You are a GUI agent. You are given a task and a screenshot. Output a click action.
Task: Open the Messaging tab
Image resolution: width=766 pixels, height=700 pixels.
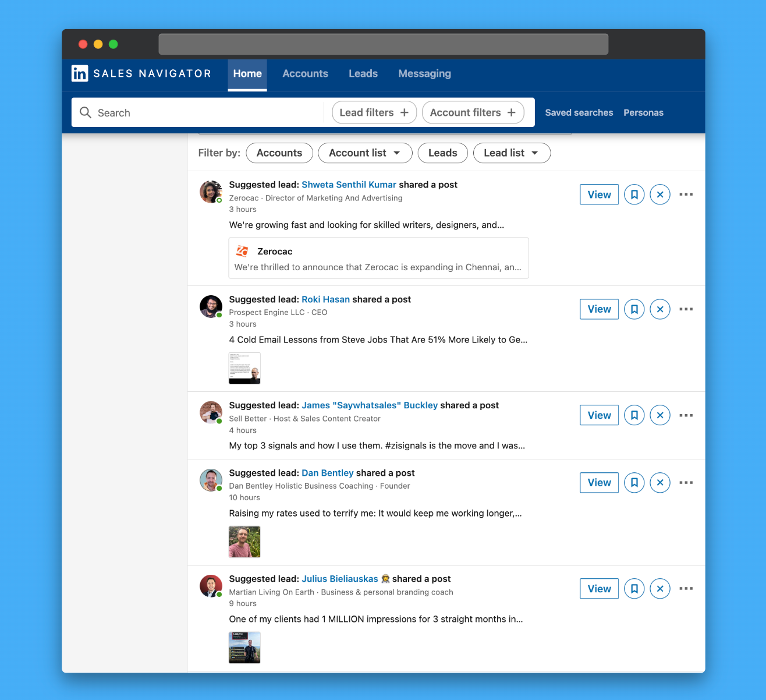coord(425,73)
